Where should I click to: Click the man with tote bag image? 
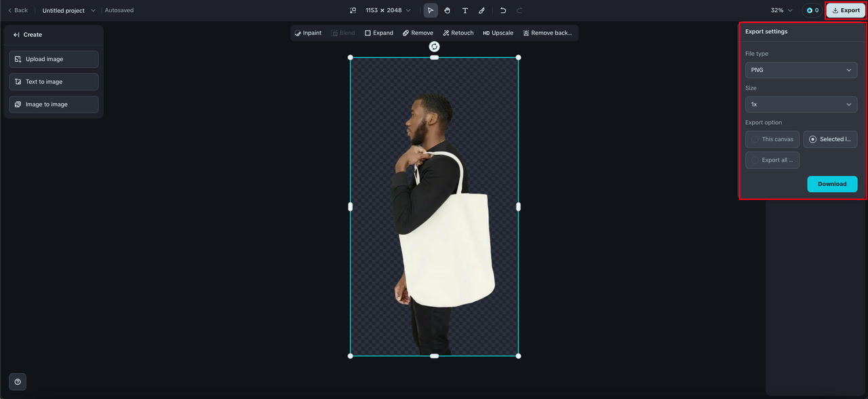coord(434,206)
